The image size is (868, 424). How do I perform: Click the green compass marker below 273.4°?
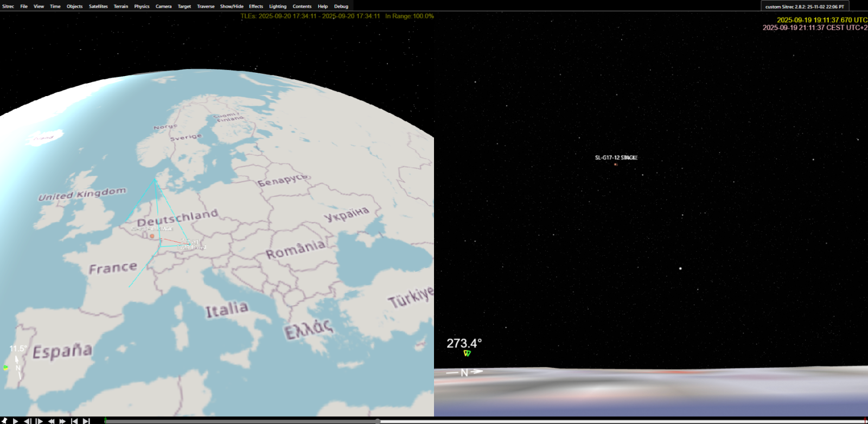click(x=467, y=353)
